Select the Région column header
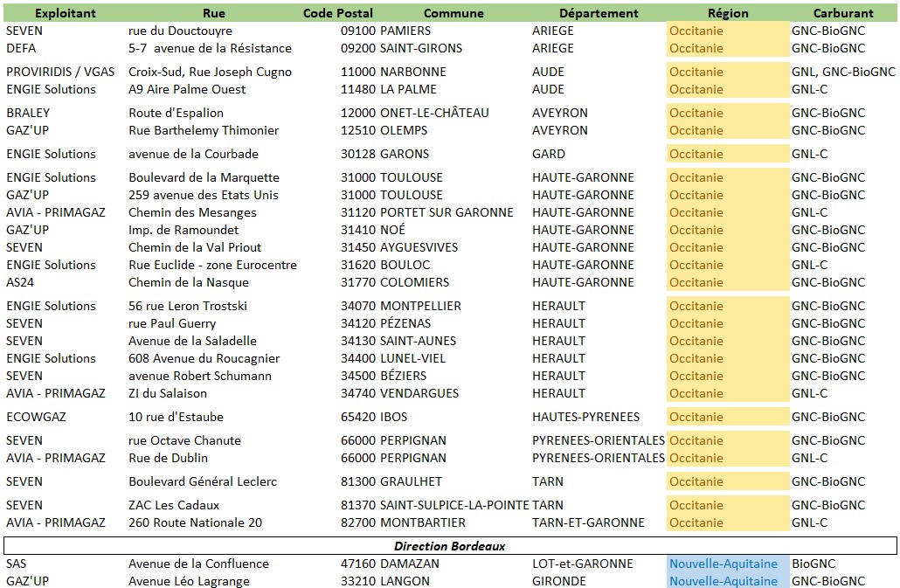 pyautogui.click(x=728, y=13)
